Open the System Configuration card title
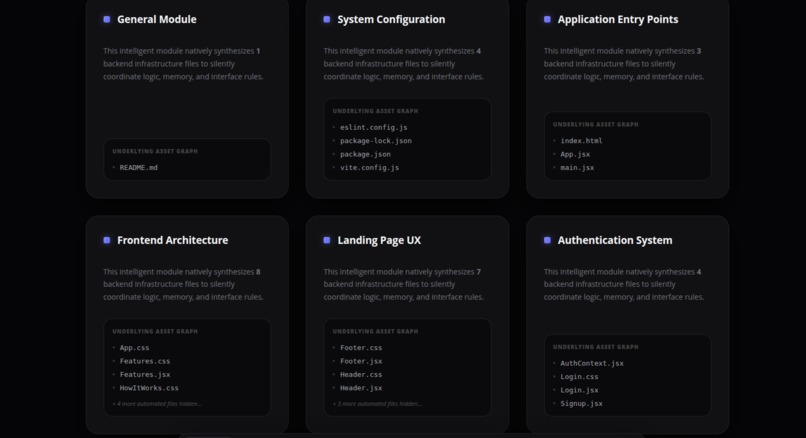This screenshot has height=438, width=806. pos(391,20)
